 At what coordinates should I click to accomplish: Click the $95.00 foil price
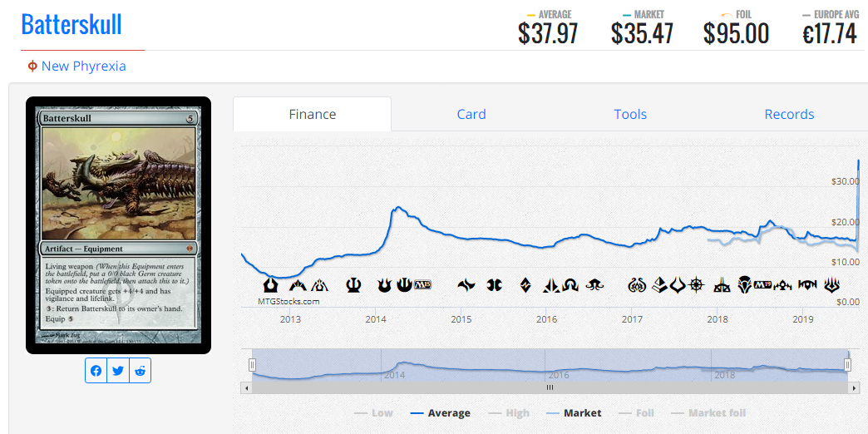[737, 34]
